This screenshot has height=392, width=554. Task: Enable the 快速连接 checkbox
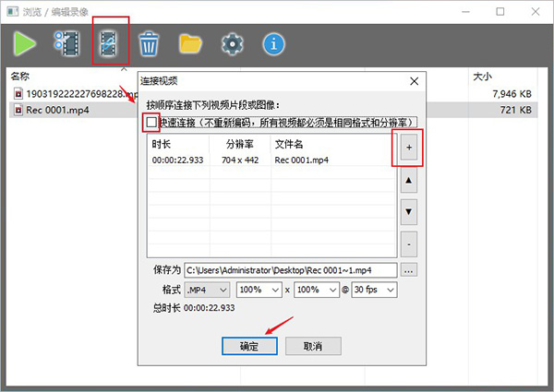click(x=151, y=123)
